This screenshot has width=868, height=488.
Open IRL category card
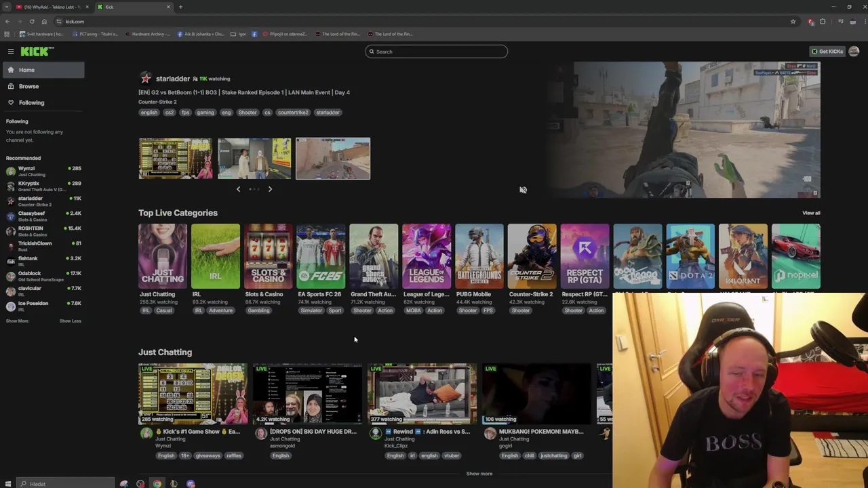pos(216,256)
